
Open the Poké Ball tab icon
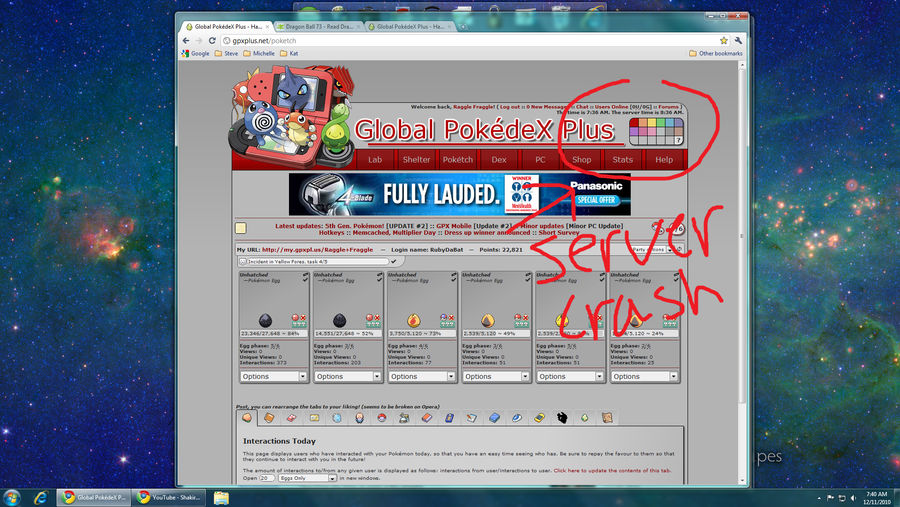382,418
